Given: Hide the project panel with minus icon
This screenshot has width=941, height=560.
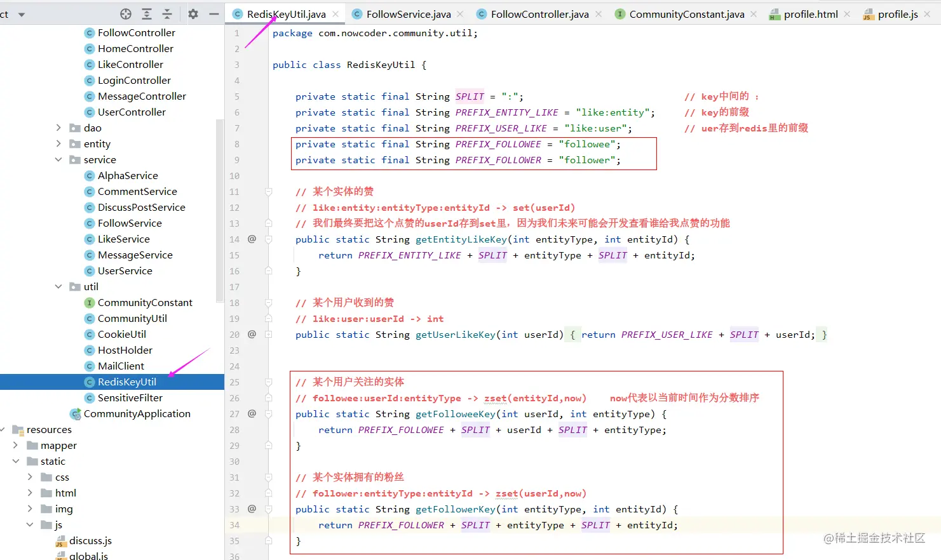Looking at the screenshot, I should pyautogui.click(x=214, y=14).
